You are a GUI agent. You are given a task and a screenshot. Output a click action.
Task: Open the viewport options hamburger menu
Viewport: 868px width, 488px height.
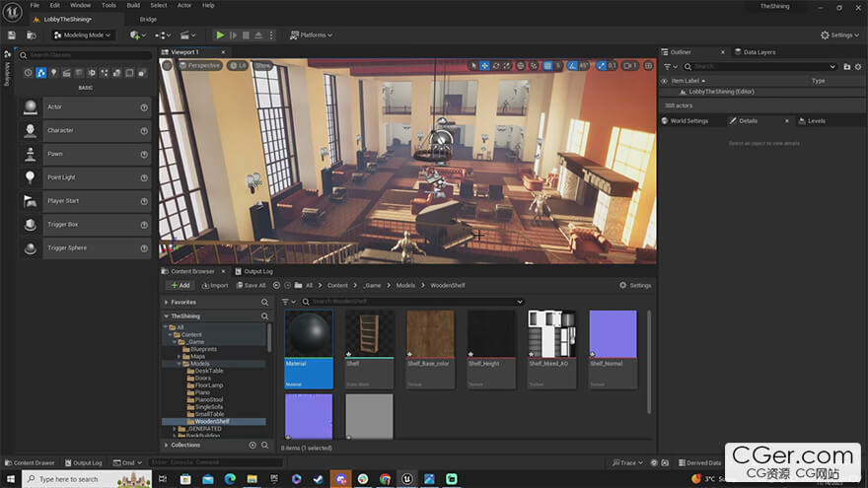167,65
